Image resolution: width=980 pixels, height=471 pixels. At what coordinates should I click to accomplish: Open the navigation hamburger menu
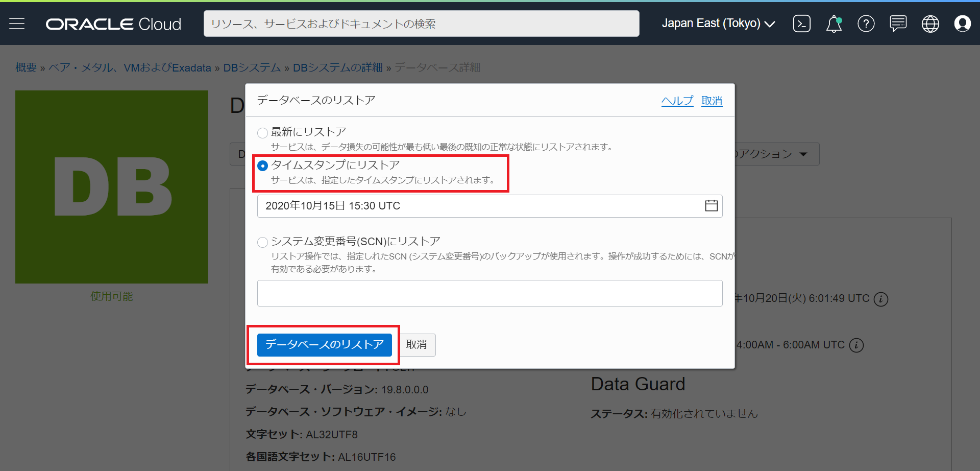17,23
